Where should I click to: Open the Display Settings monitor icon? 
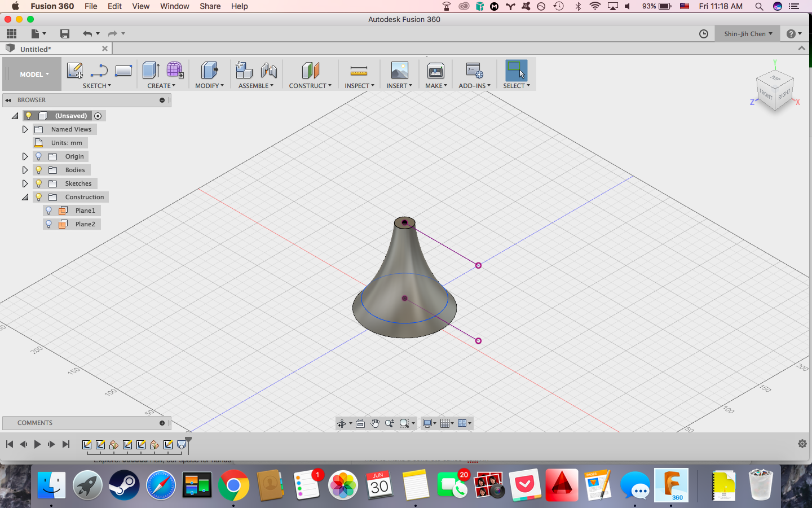pos(427,423)
